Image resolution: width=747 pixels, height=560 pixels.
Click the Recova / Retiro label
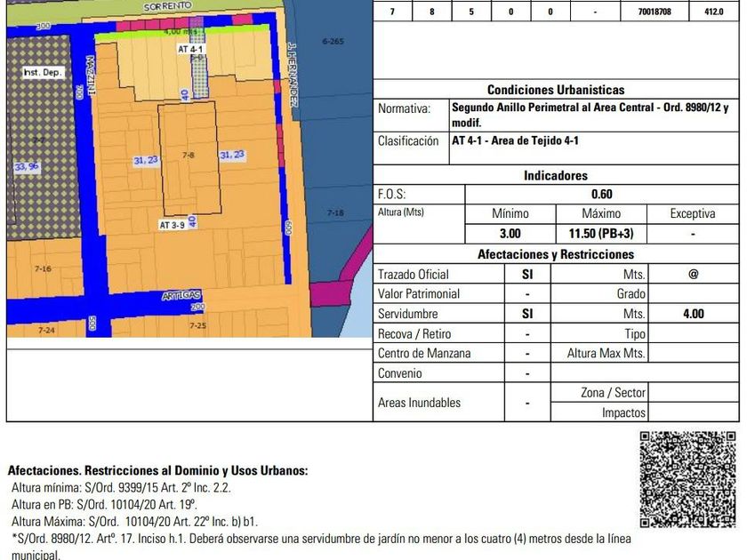[414, 334]
